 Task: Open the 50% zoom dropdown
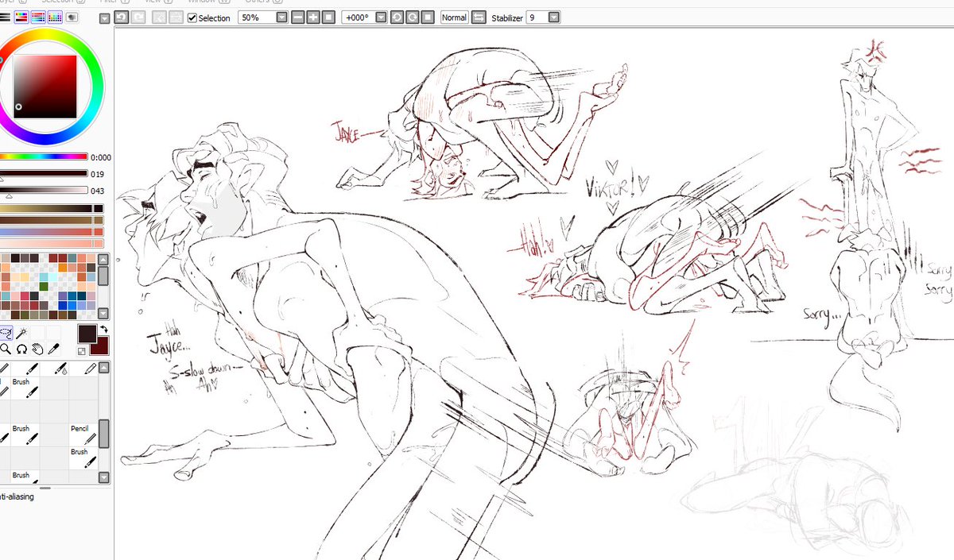point(282,17)
